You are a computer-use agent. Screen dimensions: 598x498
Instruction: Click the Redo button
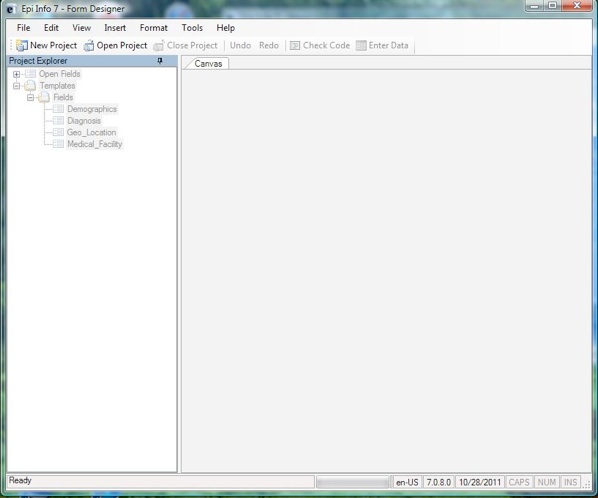(269, 45)
